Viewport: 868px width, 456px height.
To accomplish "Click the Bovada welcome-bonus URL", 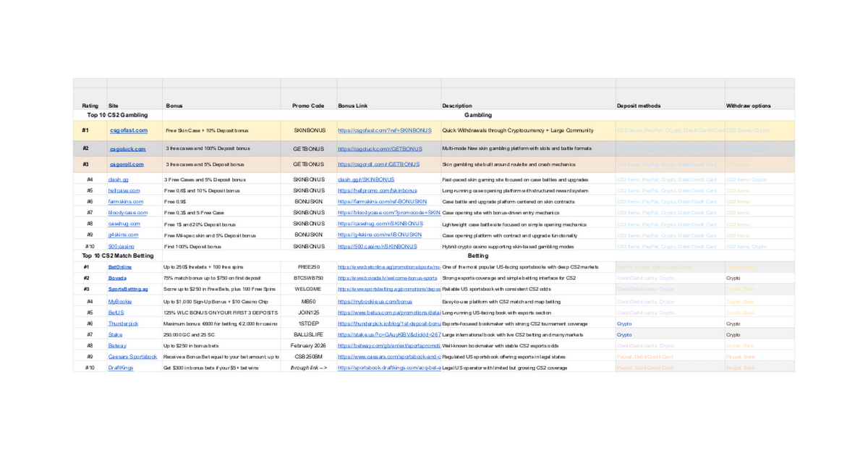I will click(388, 278).
